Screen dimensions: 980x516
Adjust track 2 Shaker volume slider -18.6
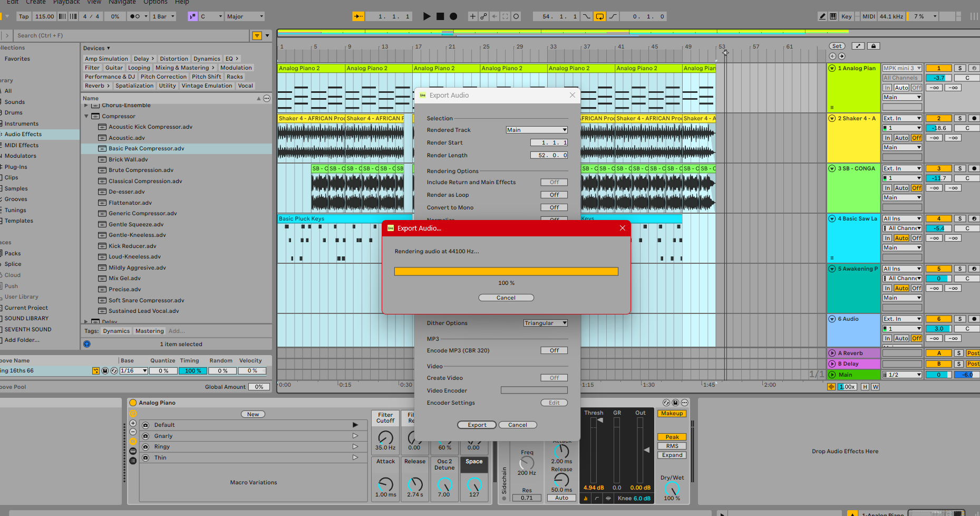[939, 128]
